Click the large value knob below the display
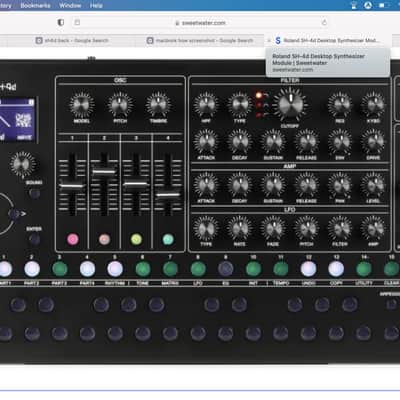 pos(22,164)
